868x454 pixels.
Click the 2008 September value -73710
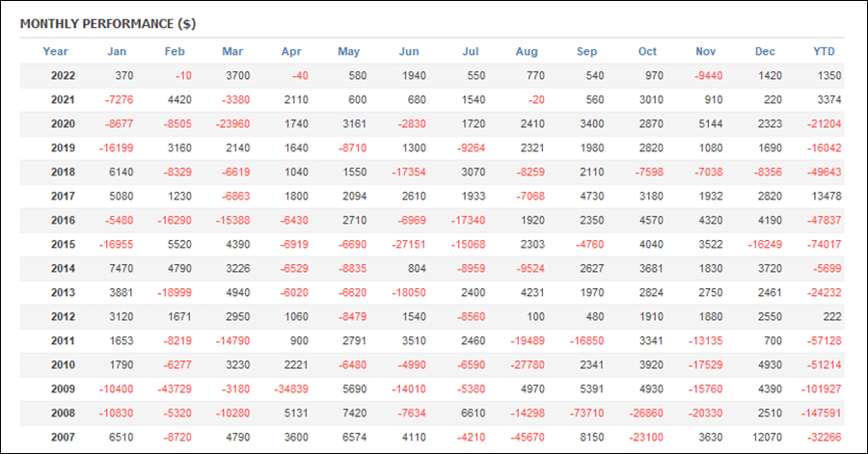coord(586,414)
